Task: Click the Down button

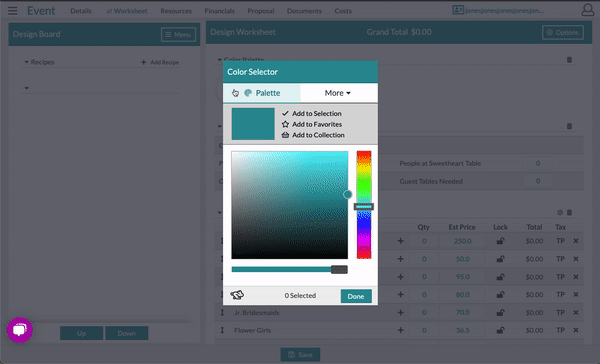Action: (x=127, y=333)
